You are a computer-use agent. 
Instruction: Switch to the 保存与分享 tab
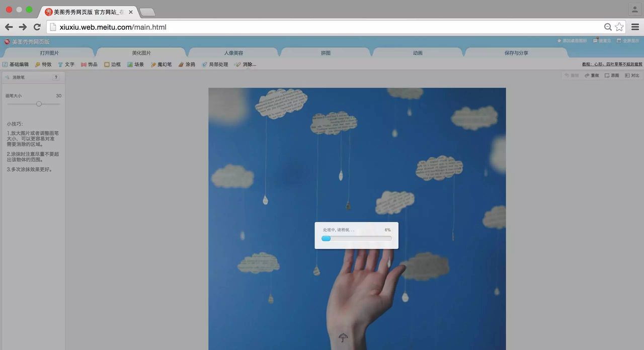click(516, 53)
